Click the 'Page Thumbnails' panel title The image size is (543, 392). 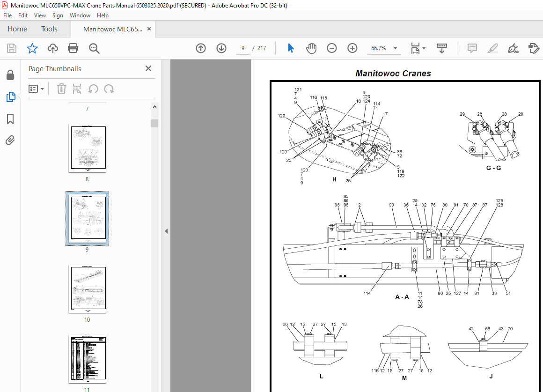[x=55, y=69]
